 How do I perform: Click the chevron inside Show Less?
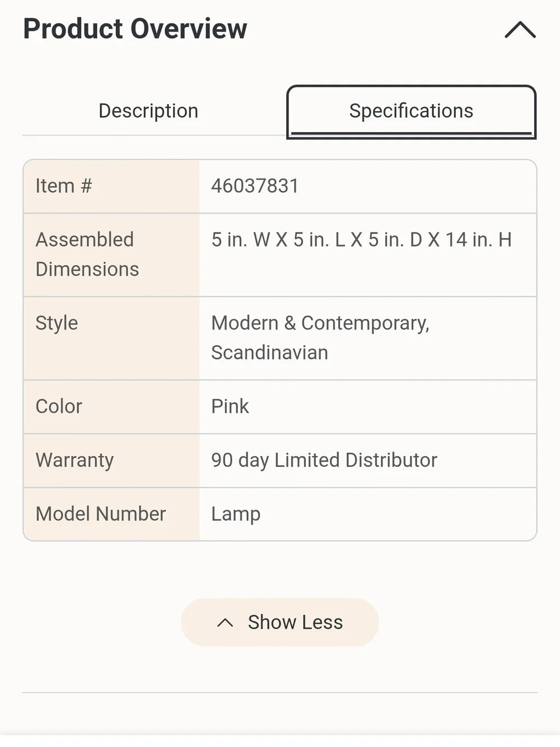[x=225, y=623]
